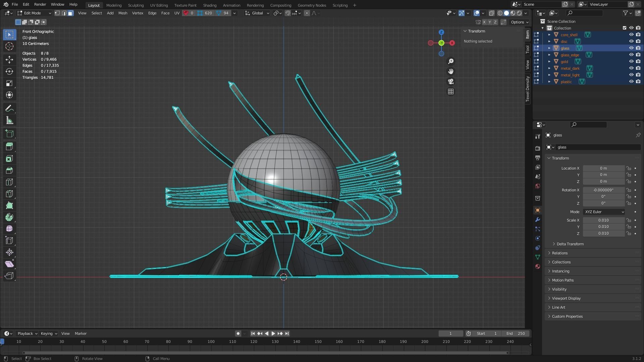Open Modifier properties wrench tab
Screen dimensions: 644x362
point(538,220)
